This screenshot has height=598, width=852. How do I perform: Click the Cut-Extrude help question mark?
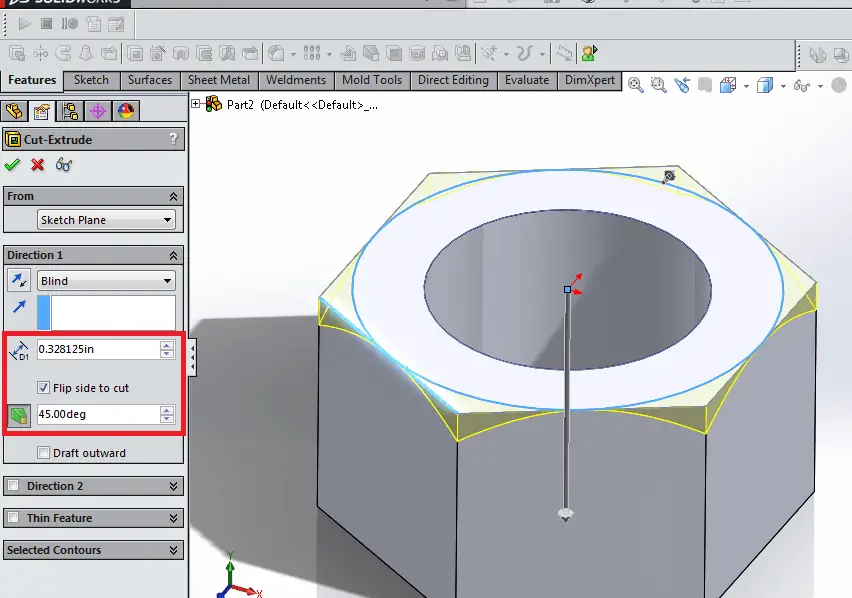pos(174,140)
